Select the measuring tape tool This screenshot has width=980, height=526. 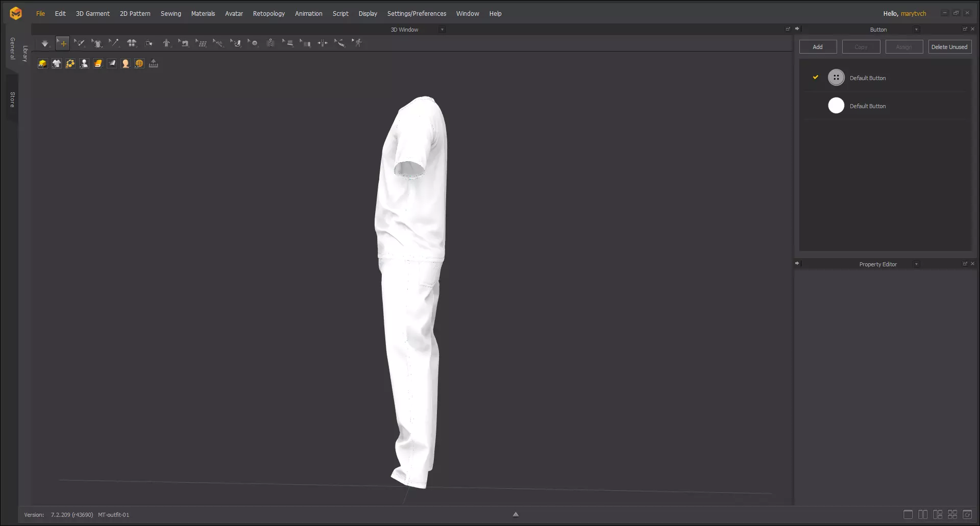339,43
